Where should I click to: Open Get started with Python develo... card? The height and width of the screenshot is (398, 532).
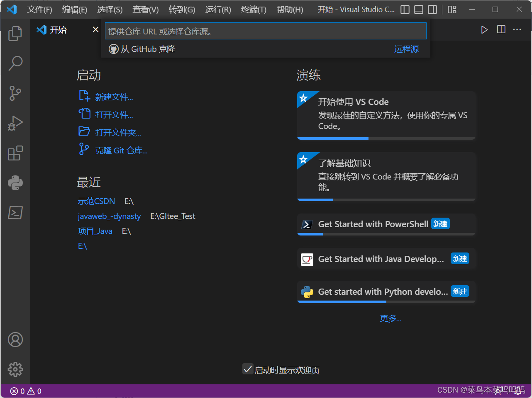point(386,292)
